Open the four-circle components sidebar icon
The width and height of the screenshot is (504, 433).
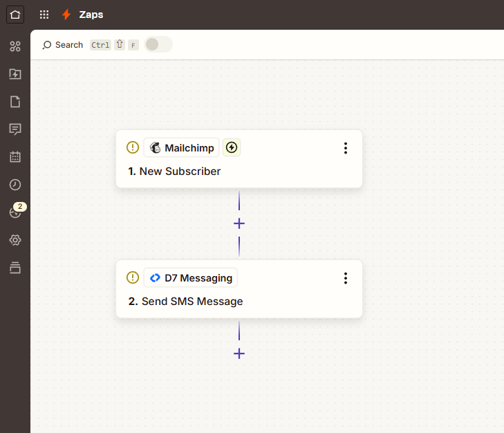click(15, 46)
